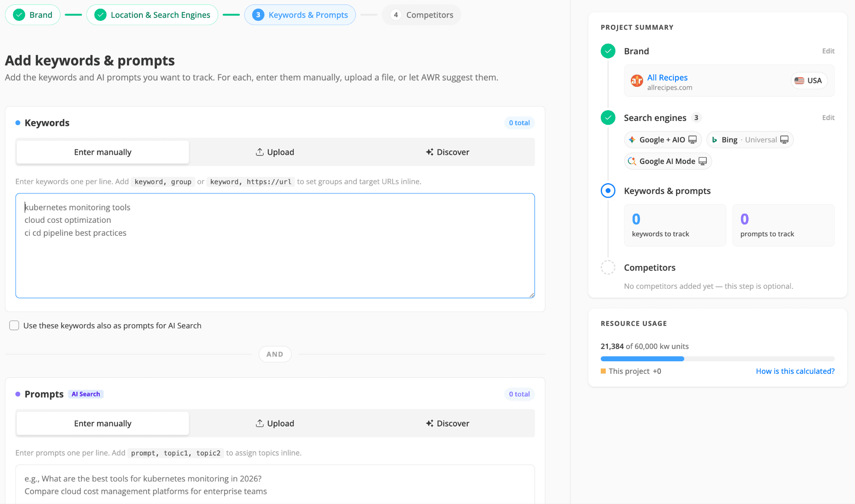Click the Google AI Mode search icon
855x504 pixels.
click(632, 161)
